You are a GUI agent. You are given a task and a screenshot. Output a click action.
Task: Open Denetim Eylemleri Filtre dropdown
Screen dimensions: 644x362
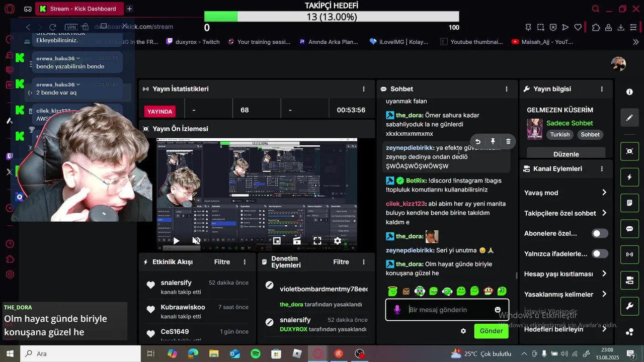pyautogui.click(x=341, y=262)
